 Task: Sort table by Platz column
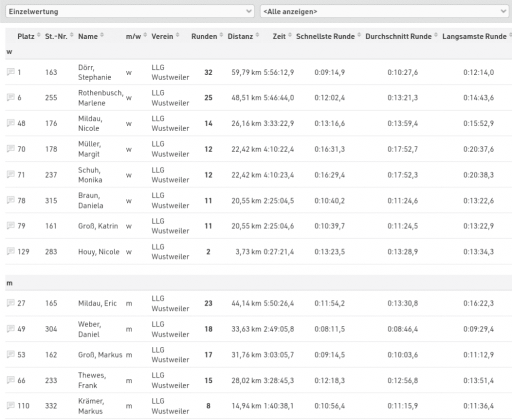click(x=25, y=36)
